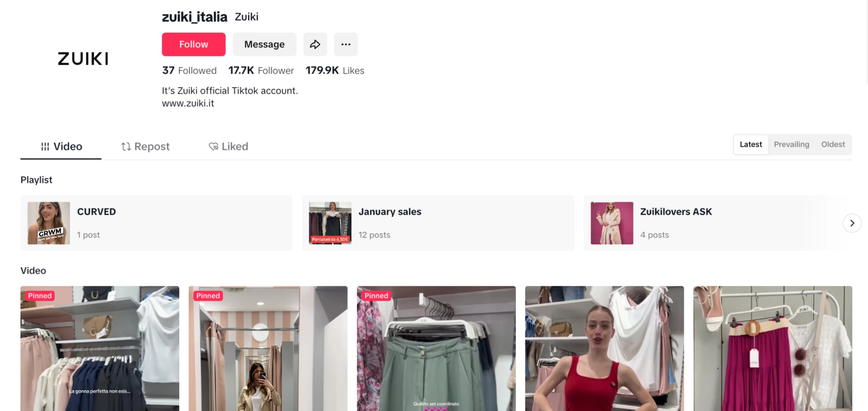View the 37 Followed list
The width and height of the screenshot is (868, 411).
189,70
